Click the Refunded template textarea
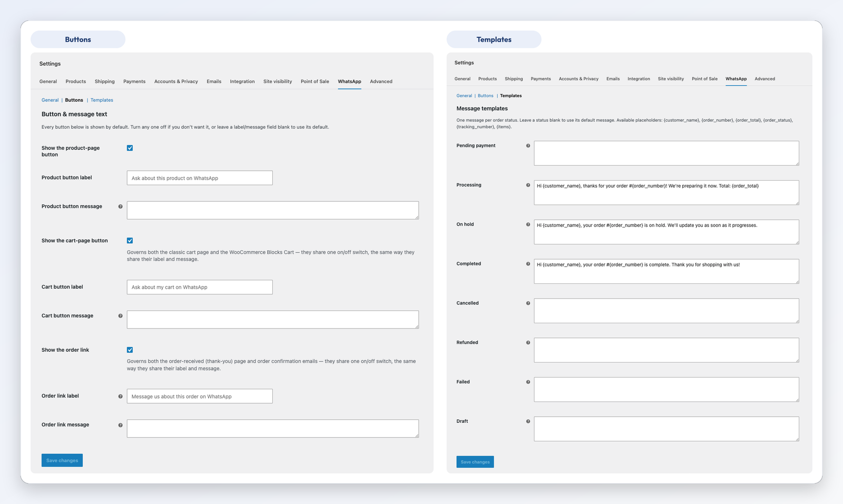This screenshot has height=504, width=843. pos(666,350)
